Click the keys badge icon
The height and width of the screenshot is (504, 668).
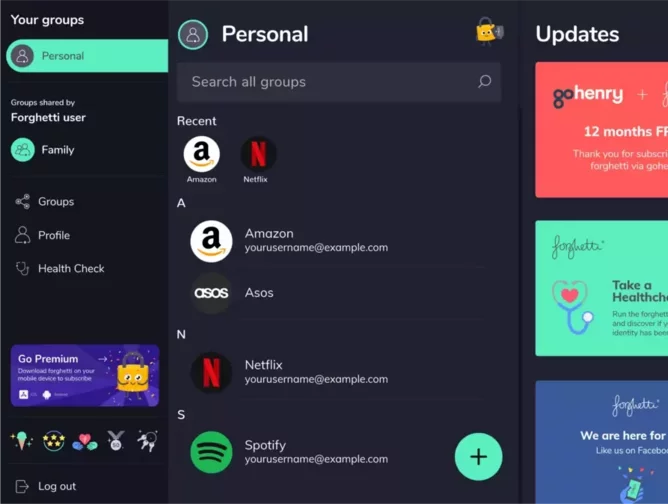click(x=147, y=441)
